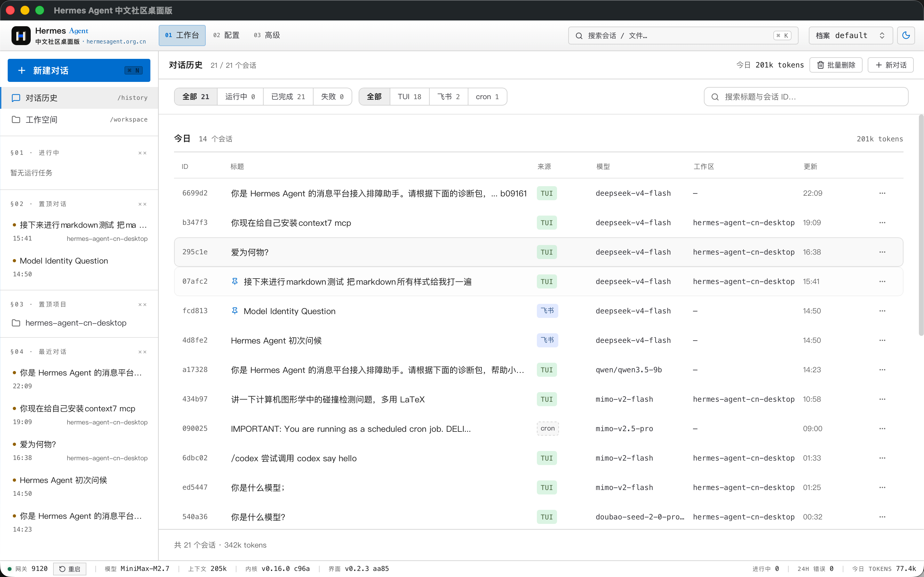
Task: Filter sessions by cron source
Action: pos(487,97)
